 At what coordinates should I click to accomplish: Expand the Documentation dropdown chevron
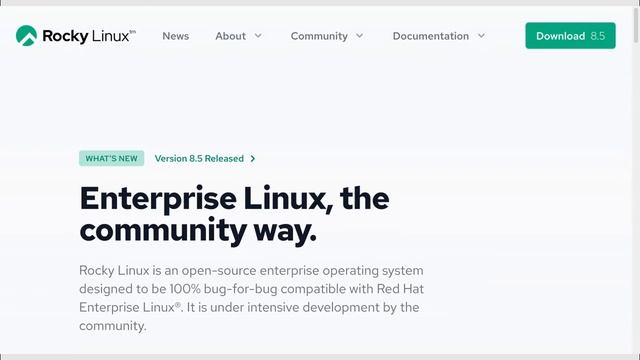tap(482, 36)
